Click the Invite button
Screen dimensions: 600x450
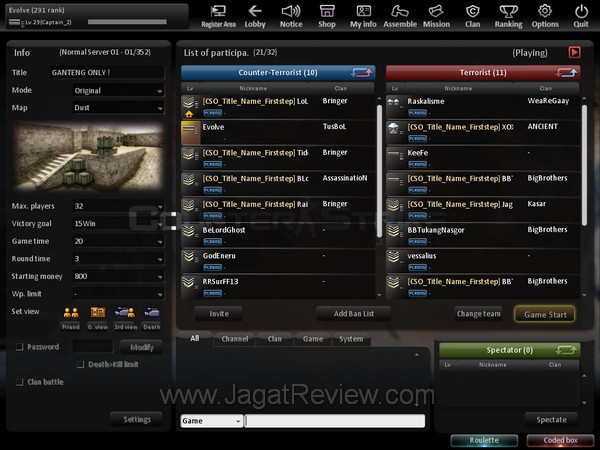pyautogui.click(x=219, y=314)
